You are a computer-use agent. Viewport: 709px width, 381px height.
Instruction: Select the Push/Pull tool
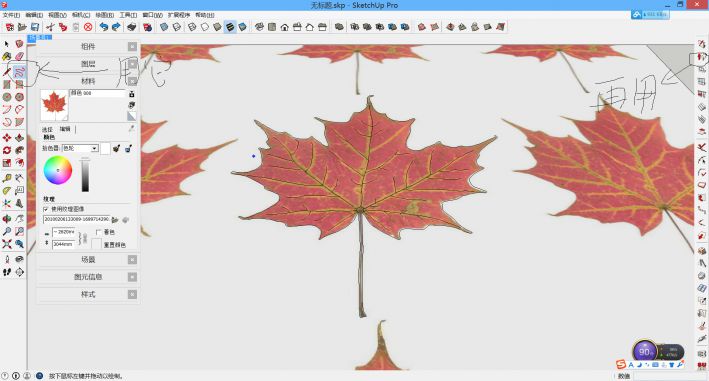point(19,137)
